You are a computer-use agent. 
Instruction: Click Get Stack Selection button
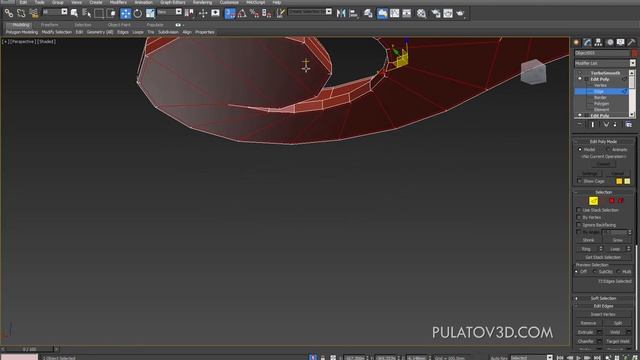603,257
